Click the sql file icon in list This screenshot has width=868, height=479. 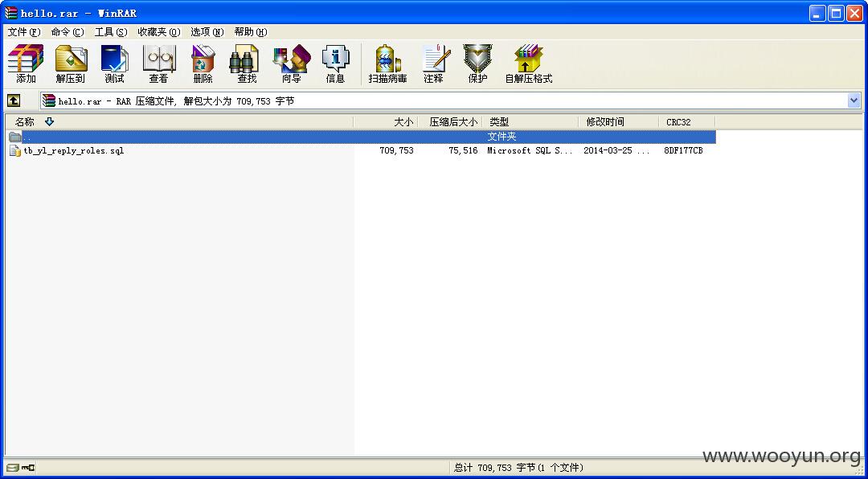tap(15, 150)
